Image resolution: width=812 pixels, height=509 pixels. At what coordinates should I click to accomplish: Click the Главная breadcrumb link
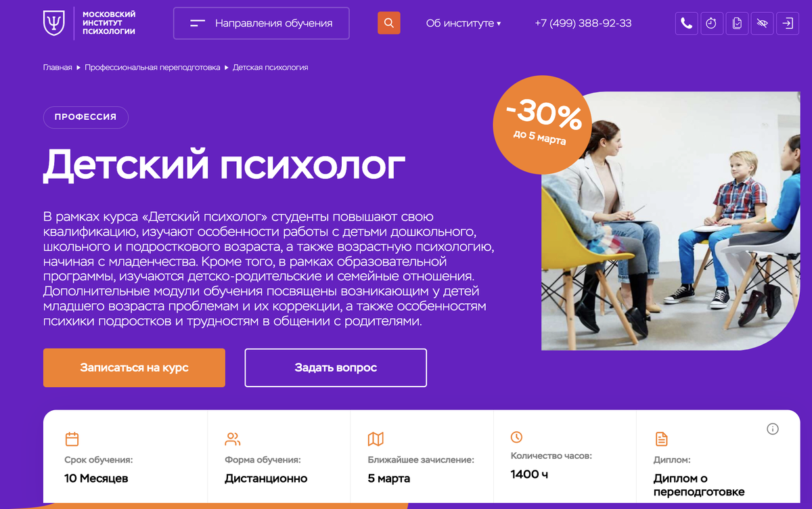click(x=58, y=68)
